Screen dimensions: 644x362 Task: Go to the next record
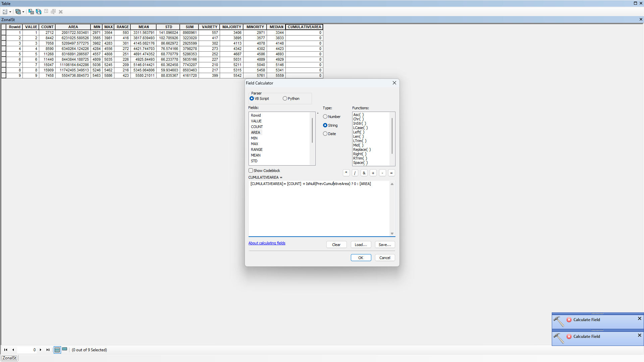[41, 350]
